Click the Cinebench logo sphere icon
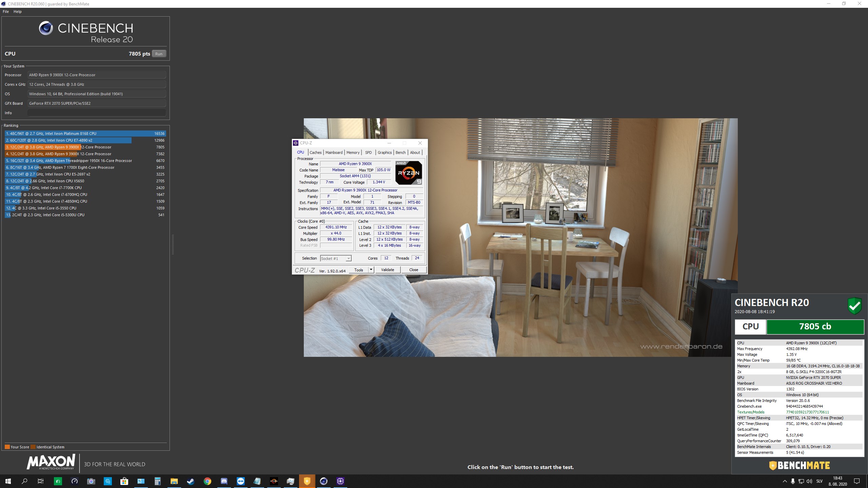The width and height of the screenshot is (868, 488). tap(46, 28)
